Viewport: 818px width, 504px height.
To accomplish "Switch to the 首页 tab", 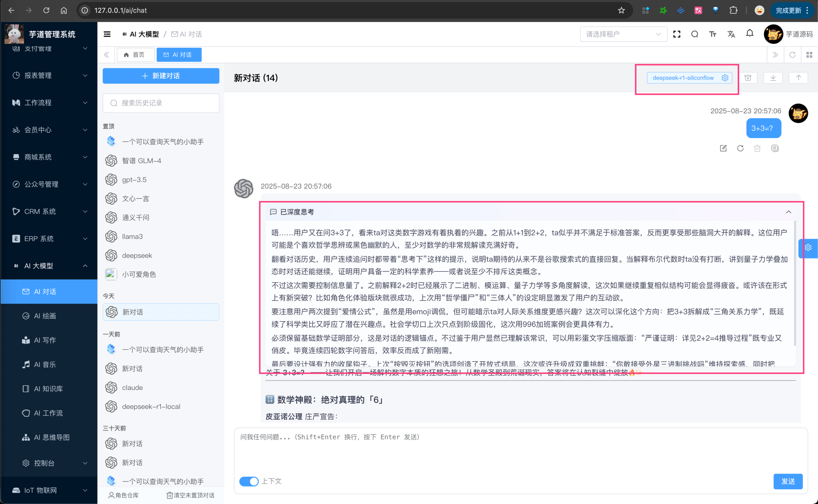I will coord(136,54).
